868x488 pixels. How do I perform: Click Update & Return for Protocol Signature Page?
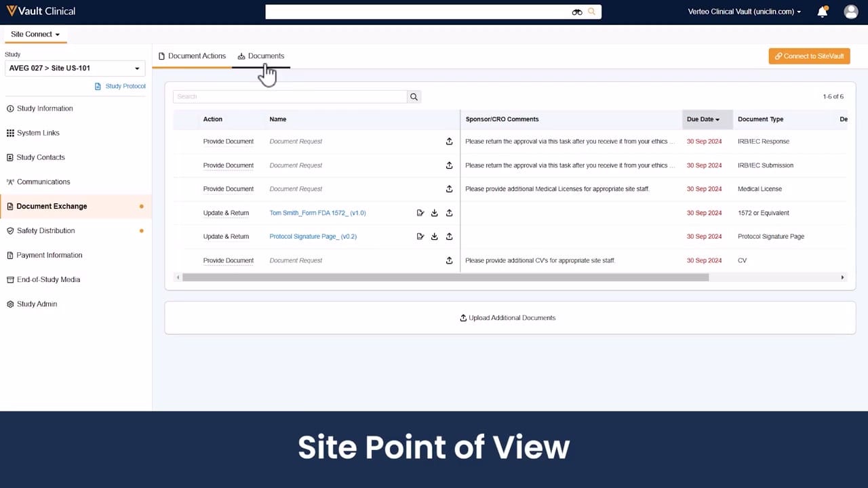point(226,237)
